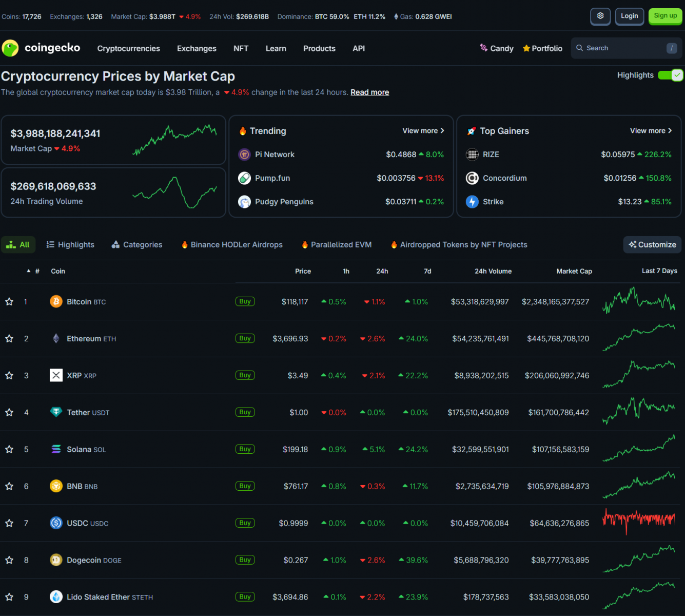Open the settings gear icon
Screen dimensions: 685x616
coord(600,16)
